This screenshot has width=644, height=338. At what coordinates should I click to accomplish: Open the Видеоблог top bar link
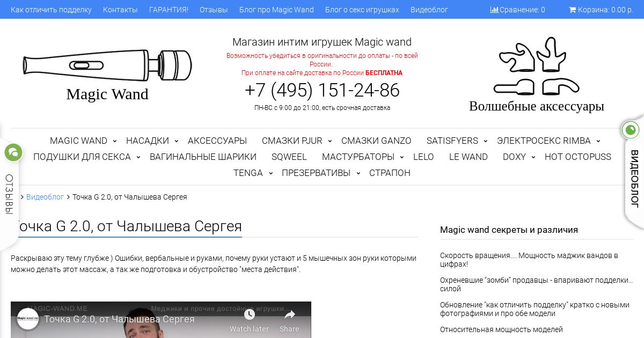point(429,10)
